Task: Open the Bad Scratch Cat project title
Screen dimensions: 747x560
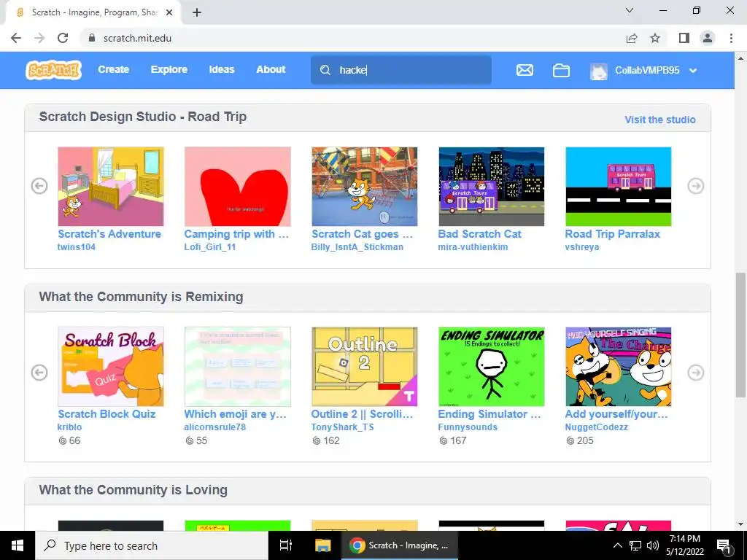Action: coord(479,234)
